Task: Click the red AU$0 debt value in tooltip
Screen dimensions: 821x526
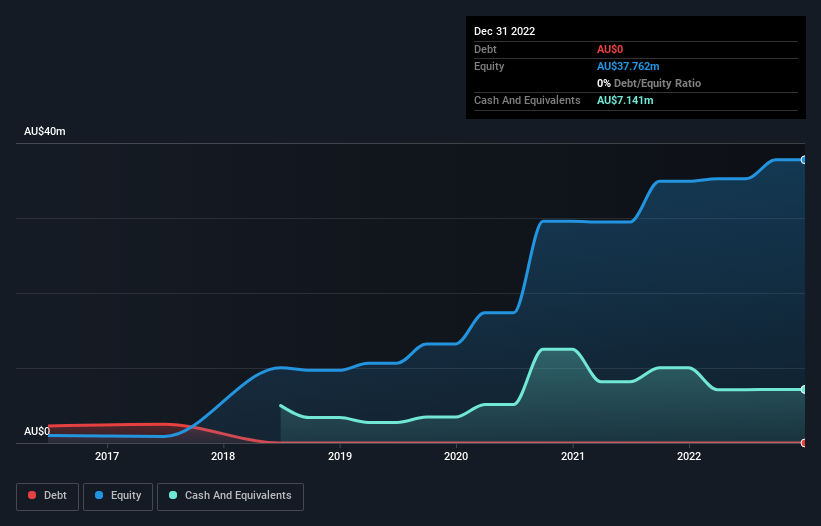Action: (x=610, y=49)
